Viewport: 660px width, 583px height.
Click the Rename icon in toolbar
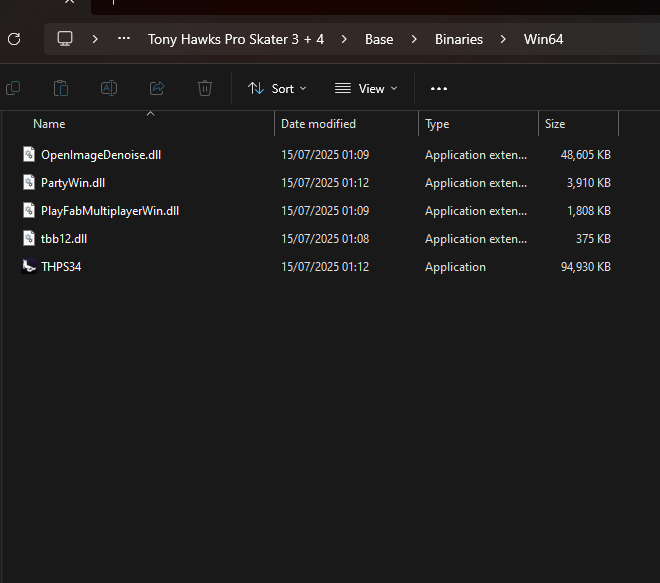click(x=109, y=88)
